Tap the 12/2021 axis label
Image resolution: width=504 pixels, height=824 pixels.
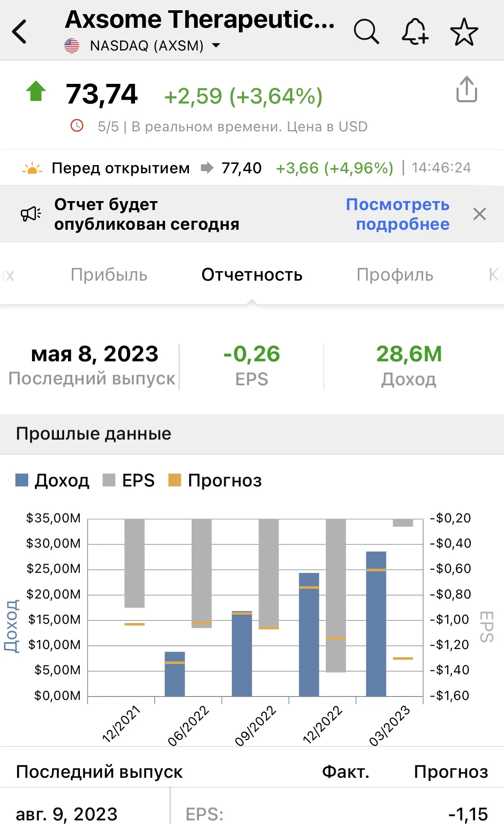tap(121, 723)
